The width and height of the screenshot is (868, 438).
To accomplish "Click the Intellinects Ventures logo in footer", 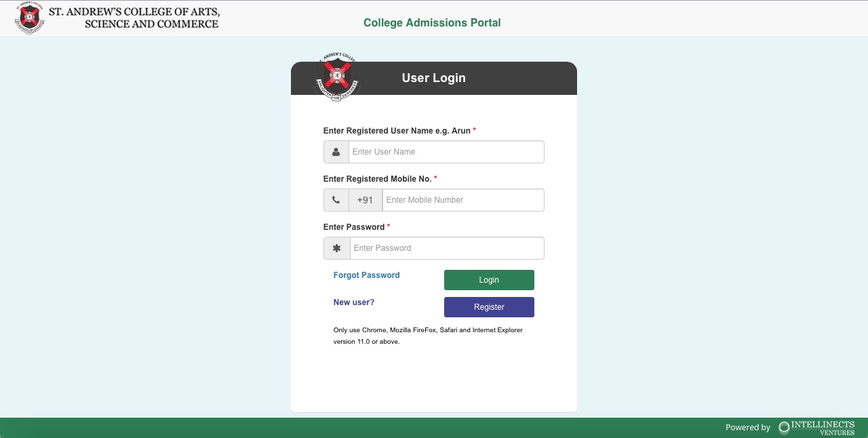I will 816,427.
